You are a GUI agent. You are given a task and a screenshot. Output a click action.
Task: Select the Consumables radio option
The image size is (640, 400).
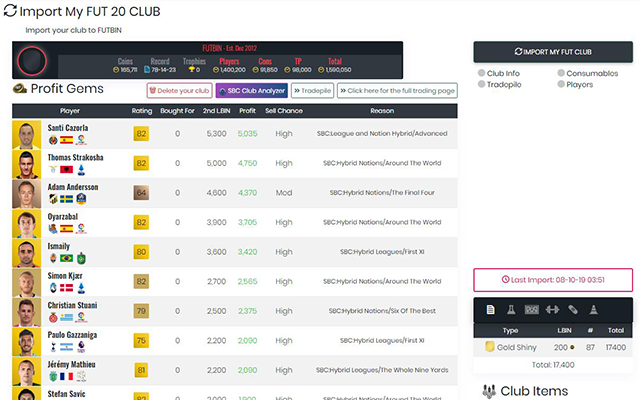pyautogui.click(x=561, y=73)
